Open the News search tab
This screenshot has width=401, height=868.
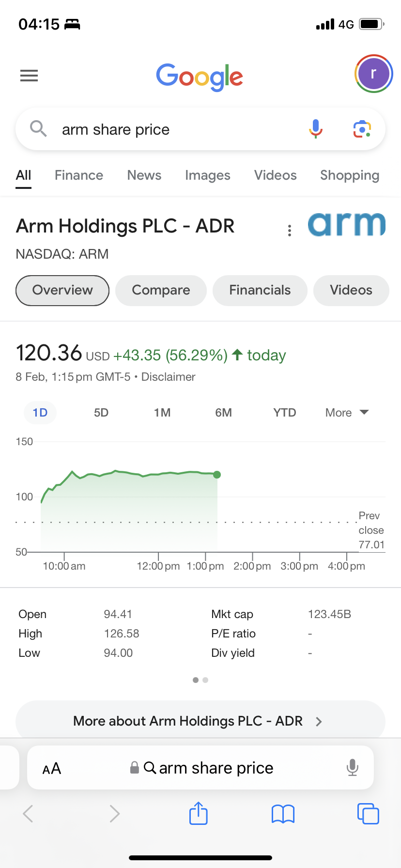click(x=144, y=175)
